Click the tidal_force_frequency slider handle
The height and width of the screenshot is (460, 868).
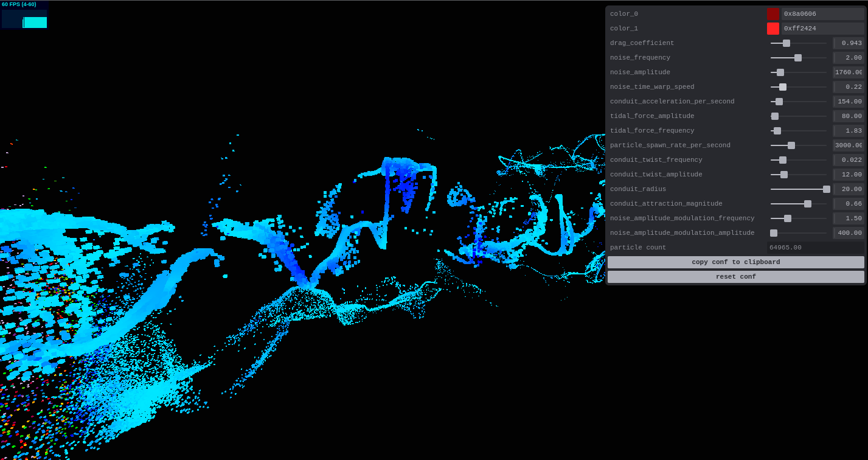click(x=776, y=130)
